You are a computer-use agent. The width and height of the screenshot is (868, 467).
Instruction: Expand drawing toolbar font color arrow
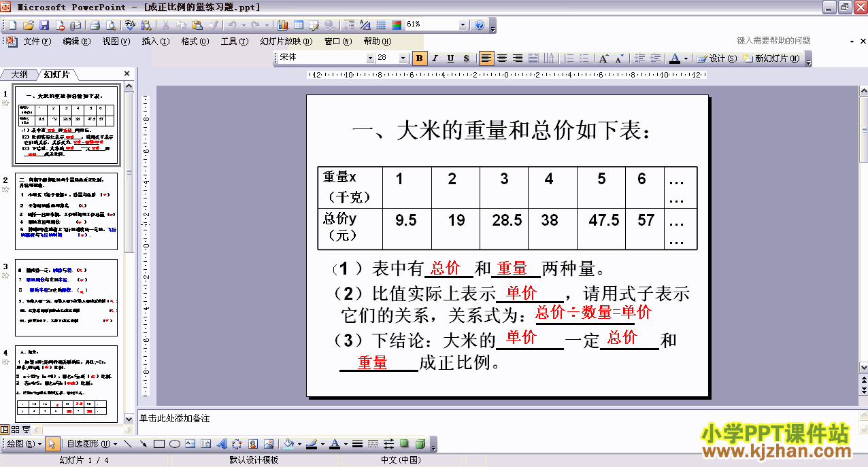point(345,444)
